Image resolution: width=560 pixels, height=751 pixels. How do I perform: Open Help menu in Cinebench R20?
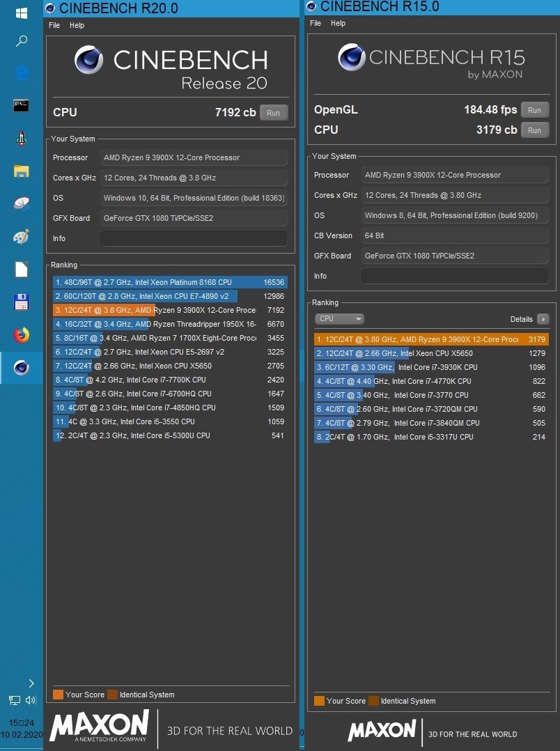pyautogui.click(x=77, y=25)
